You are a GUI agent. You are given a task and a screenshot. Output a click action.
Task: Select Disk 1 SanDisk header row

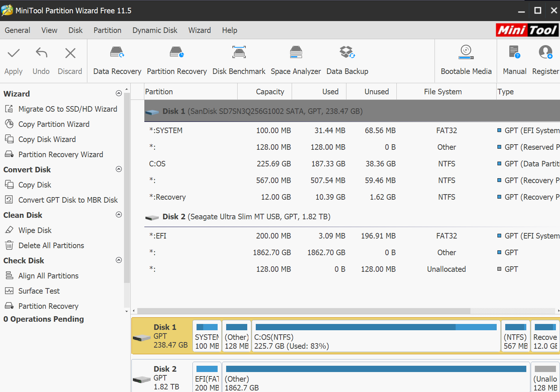click(352, 111)
